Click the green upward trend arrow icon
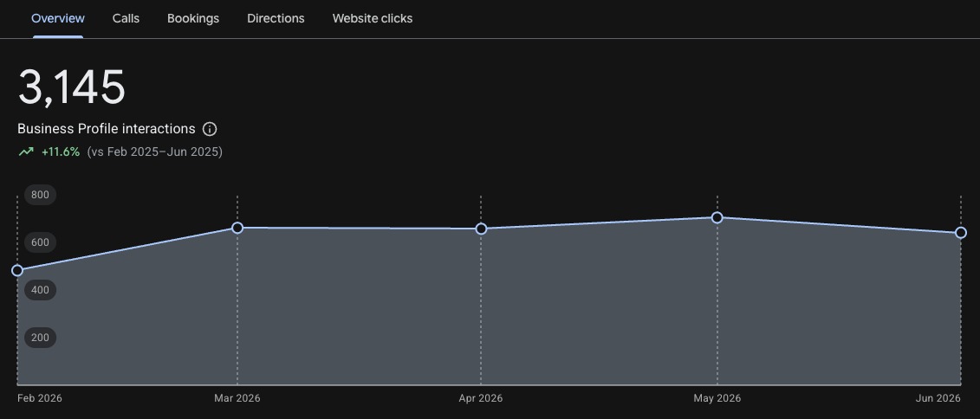980x419 pixels. pos(26,151)
